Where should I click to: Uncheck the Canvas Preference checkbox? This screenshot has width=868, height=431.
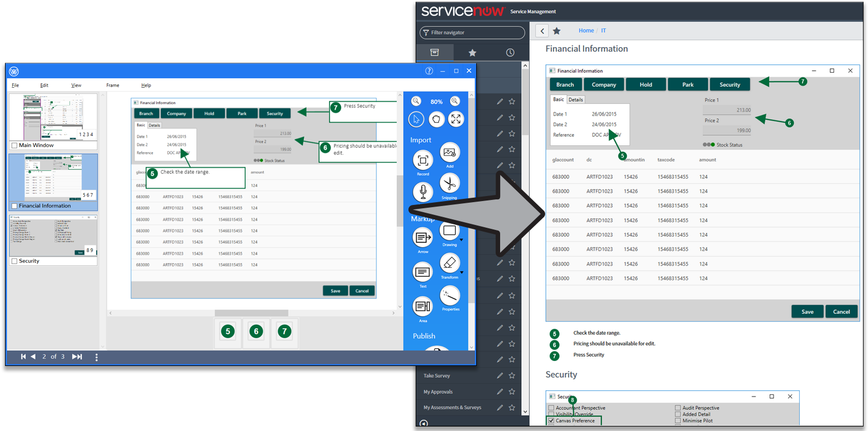point(551,421)
